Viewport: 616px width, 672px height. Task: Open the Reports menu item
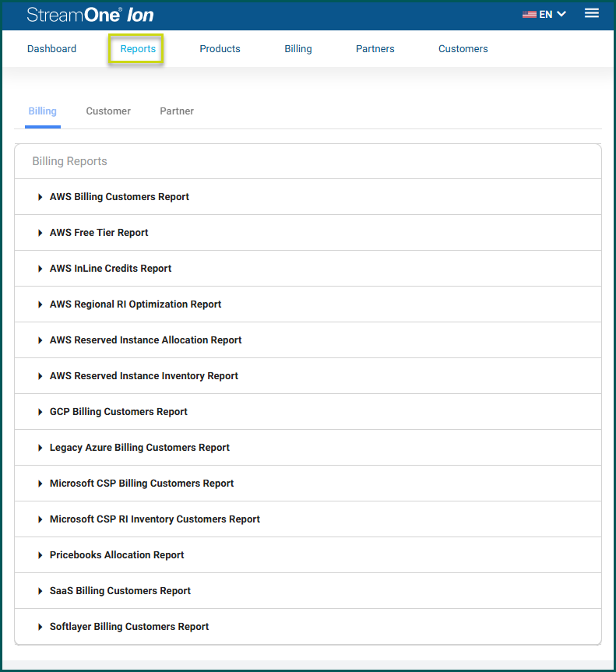(138, 49)
